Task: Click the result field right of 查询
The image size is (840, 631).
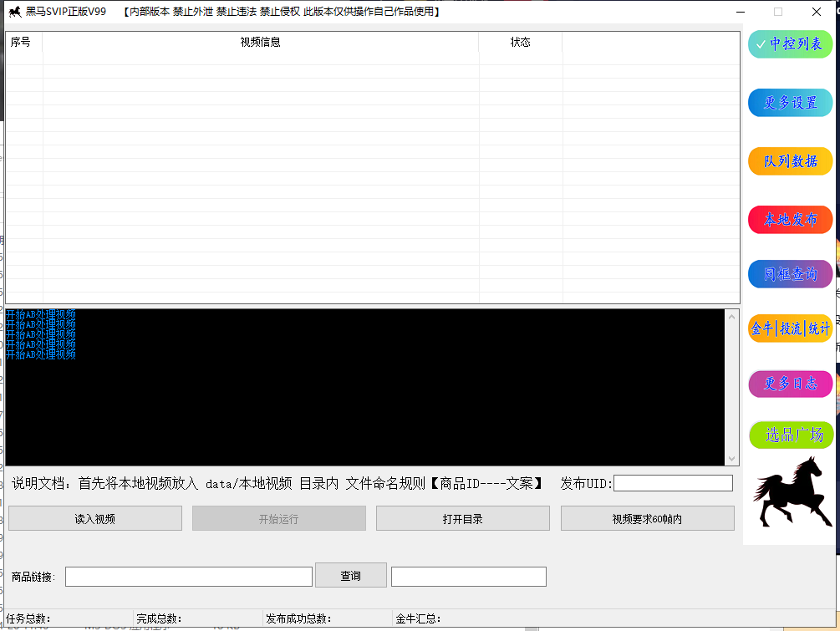Action: click(x=468, y=577)
